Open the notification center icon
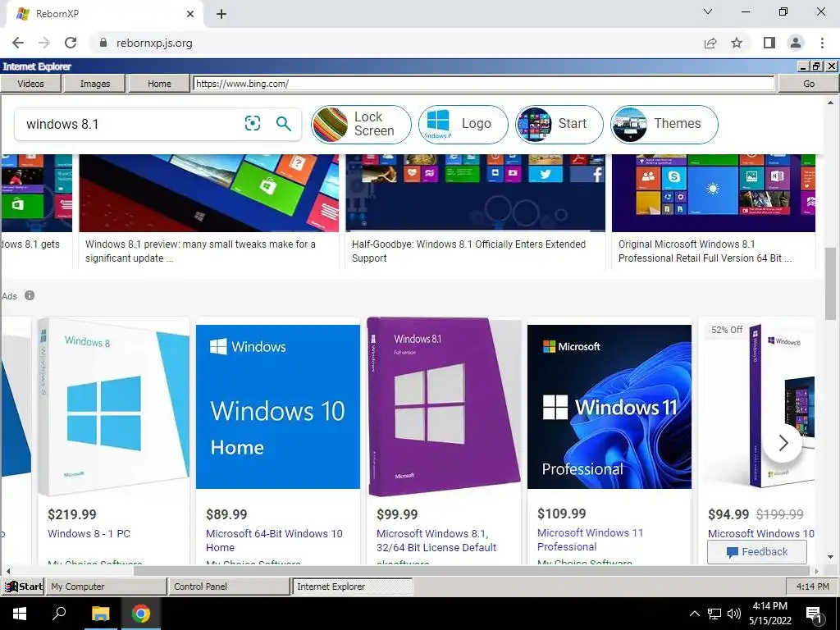Viewport: 840px width, 630px height. pyautogui.click(x=814, y=614)
